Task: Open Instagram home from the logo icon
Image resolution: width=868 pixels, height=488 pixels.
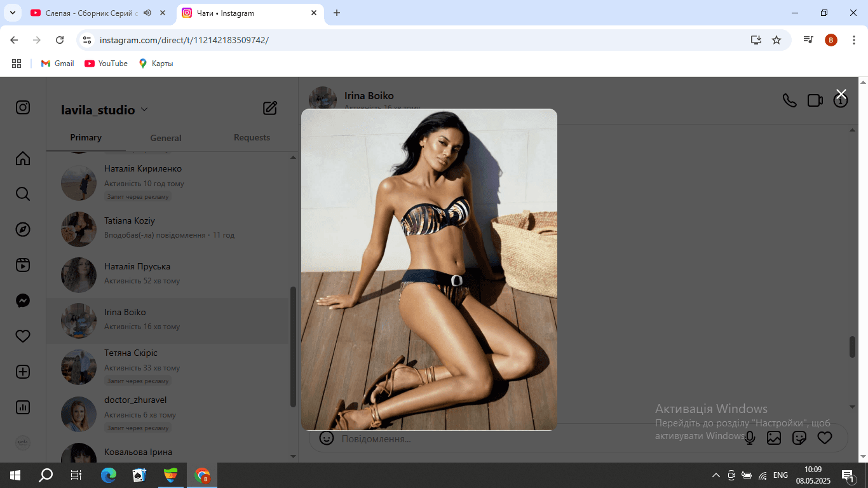Action: tap(23, 107)
